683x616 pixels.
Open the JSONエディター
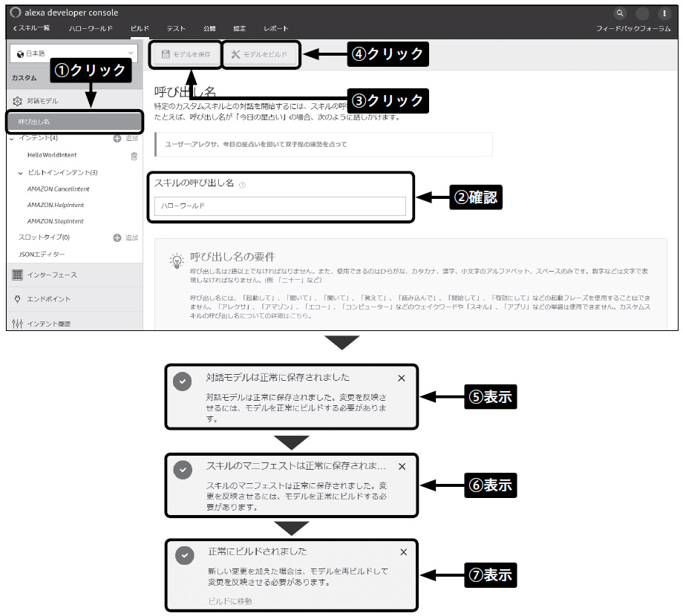(42, 255)
